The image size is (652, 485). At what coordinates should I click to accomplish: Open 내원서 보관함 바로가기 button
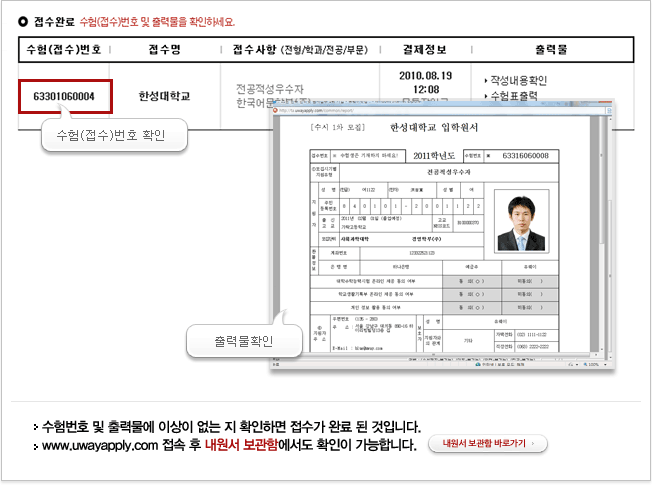[x=488, y=443]
